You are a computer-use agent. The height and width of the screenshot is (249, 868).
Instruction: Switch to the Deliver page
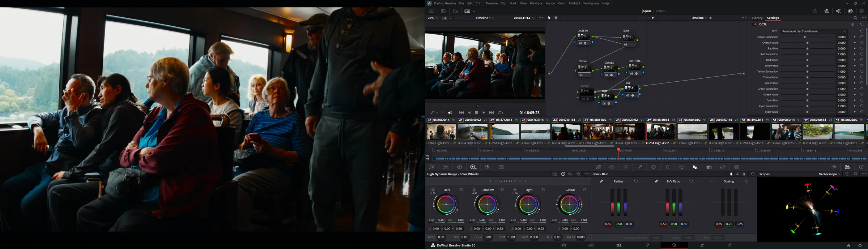(729, 245)
